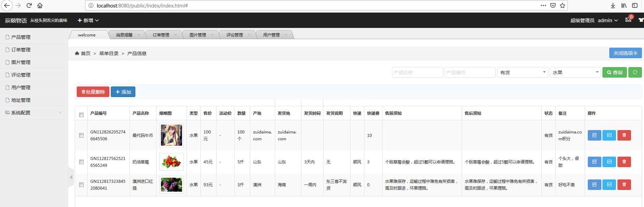Switch to the 图片管理 tab
The image size is (644, 207).
click(198, 35)
